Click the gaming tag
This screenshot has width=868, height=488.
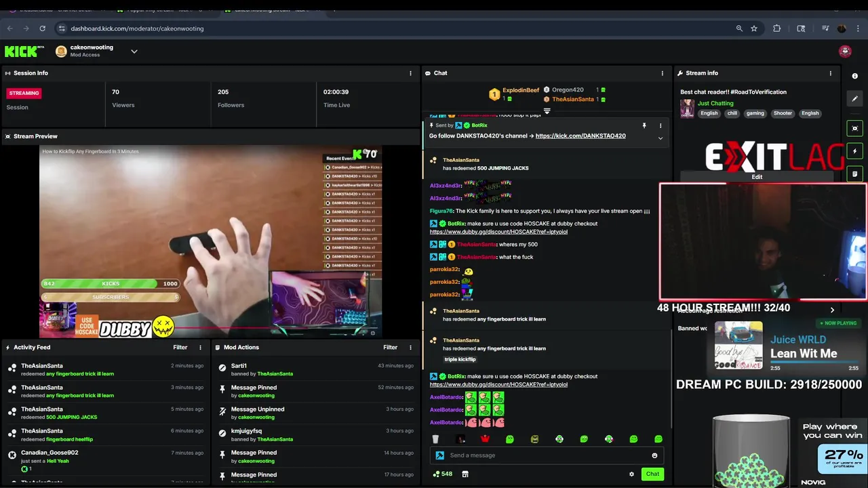[755, 113]
